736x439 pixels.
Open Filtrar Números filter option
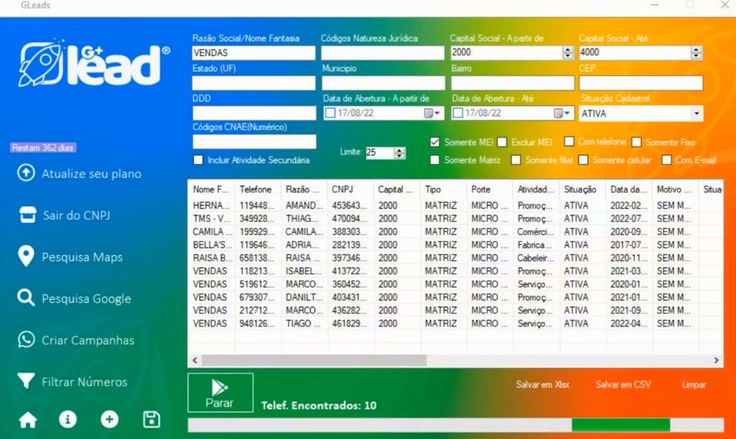coord(83,381)
